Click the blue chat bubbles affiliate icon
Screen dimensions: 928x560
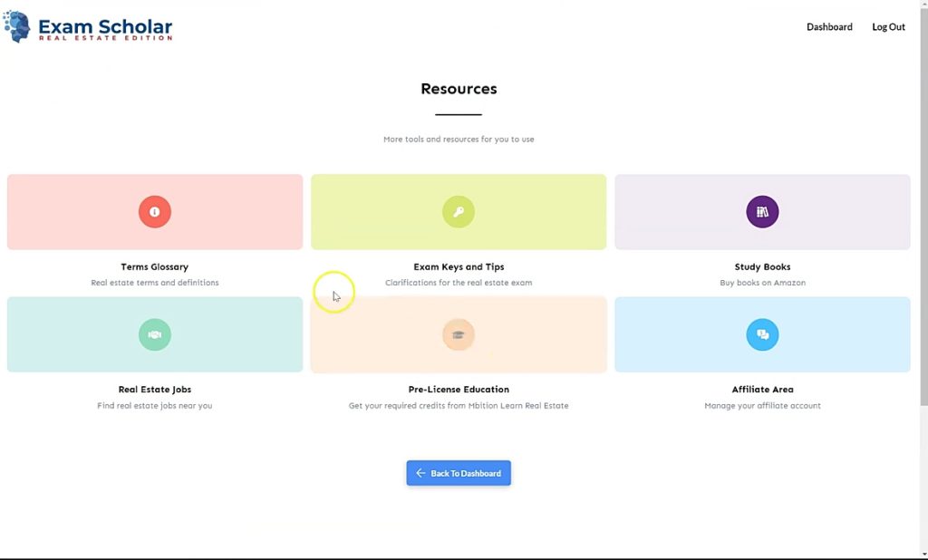762,334
